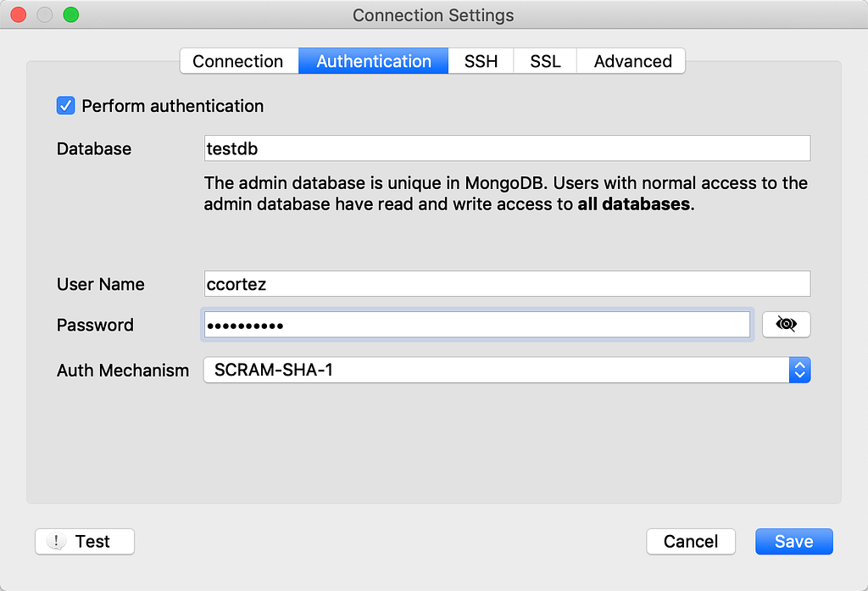Click the Perform authentication label text
The image size is (868, 591).
173,106
